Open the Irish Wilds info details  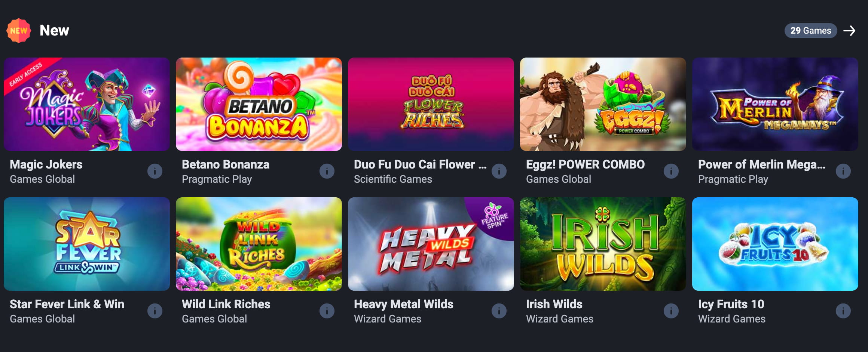(671, 311)
